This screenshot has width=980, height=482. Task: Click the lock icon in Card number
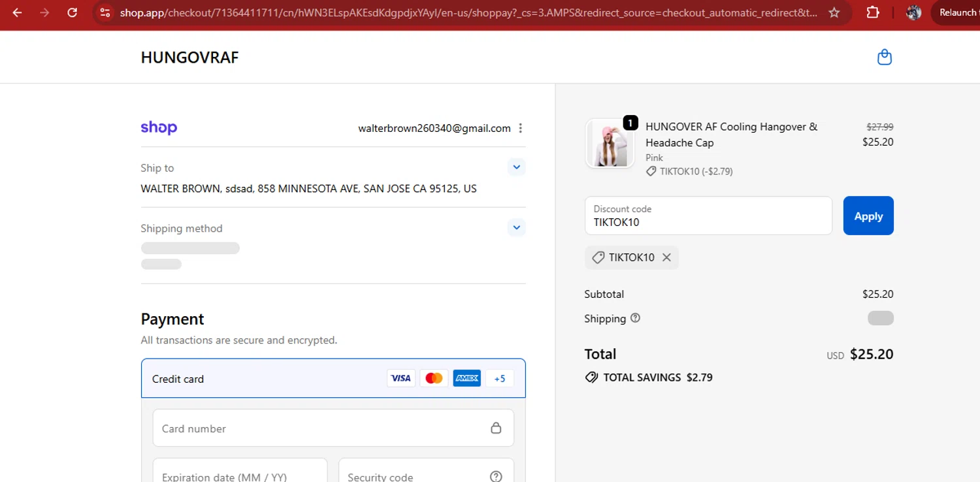pos(496,428)
